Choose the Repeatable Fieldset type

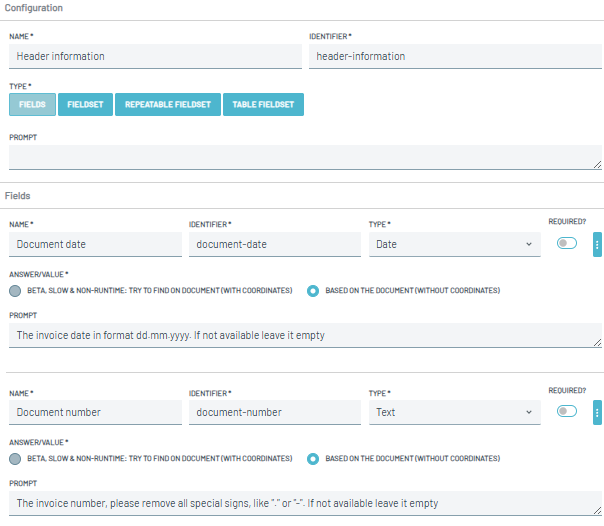click(x=167, y=104)
